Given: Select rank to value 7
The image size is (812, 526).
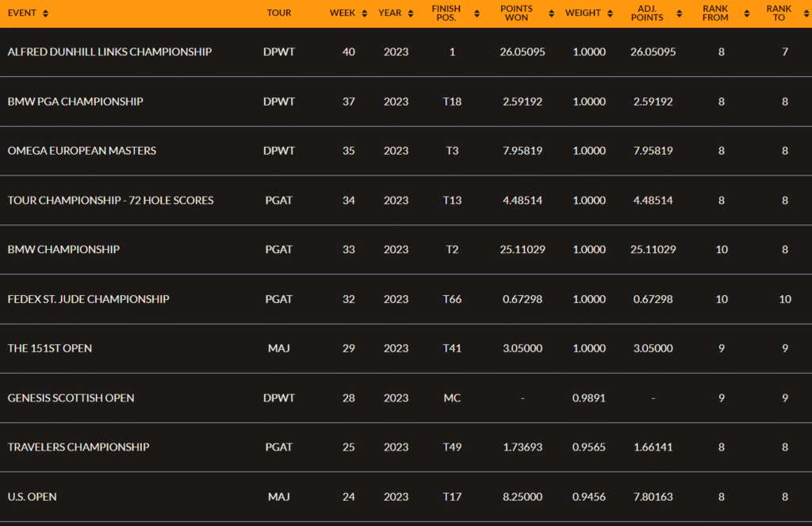Looking at the screenshot, I should tap(785, 52).
